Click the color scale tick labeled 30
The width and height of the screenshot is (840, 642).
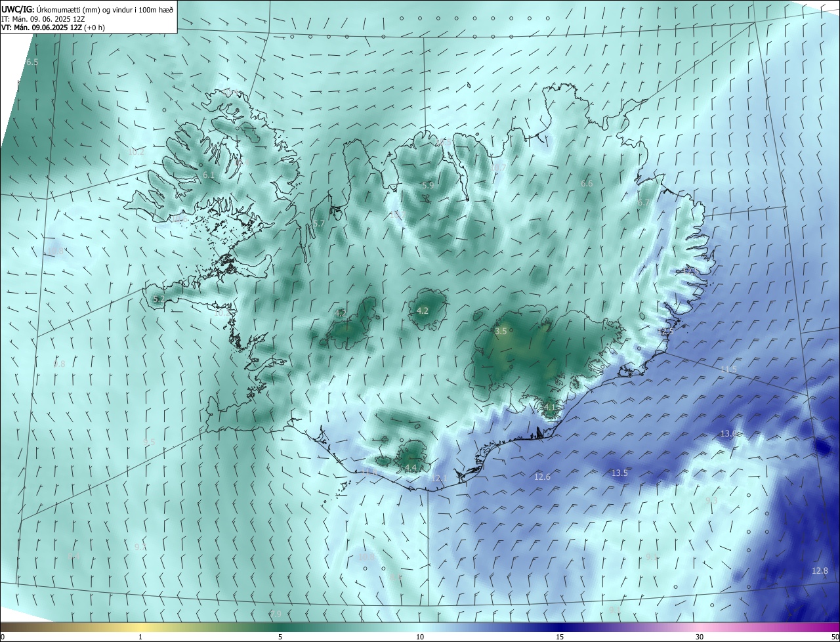(700, 637)
